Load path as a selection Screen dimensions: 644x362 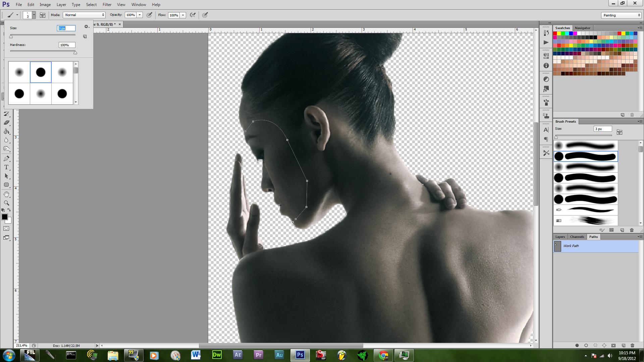595,345
